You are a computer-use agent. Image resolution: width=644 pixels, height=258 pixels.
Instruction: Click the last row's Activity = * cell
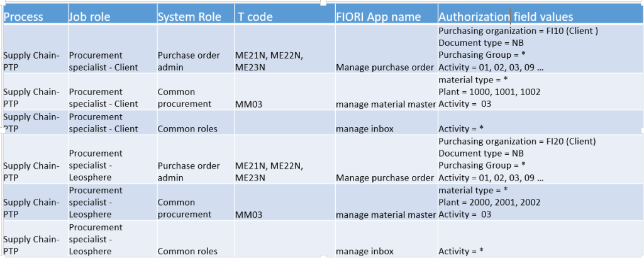460,252
